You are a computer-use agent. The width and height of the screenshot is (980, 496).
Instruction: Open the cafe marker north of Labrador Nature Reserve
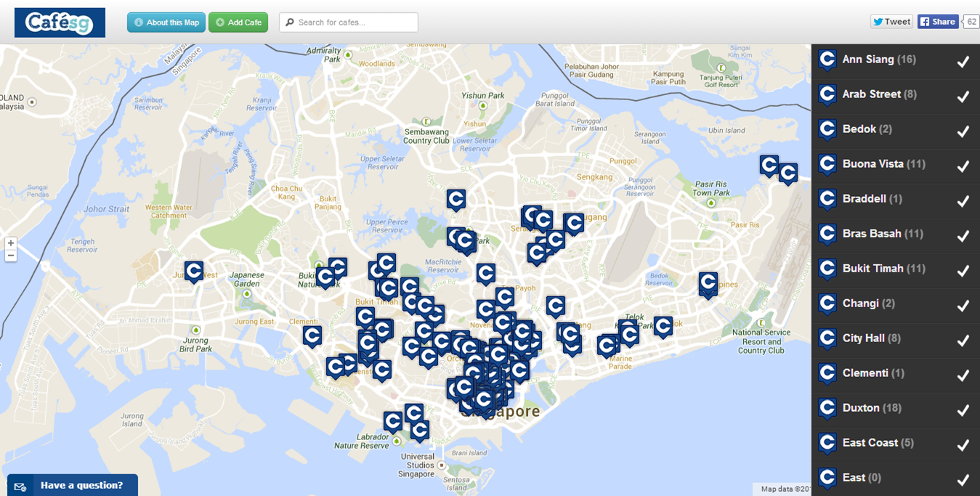[393, 422]
